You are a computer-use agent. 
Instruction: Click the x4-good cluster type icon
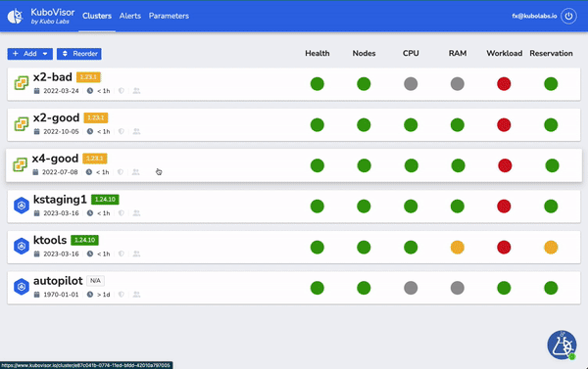(x=21, y=164)
